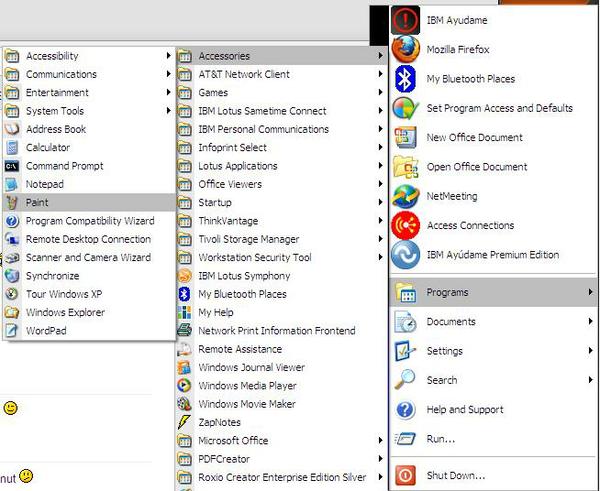Image resolution: width=600 pixels, height=491 pixels.
Task: Click the Access Connections red icon
Action: tap(405, 225)
